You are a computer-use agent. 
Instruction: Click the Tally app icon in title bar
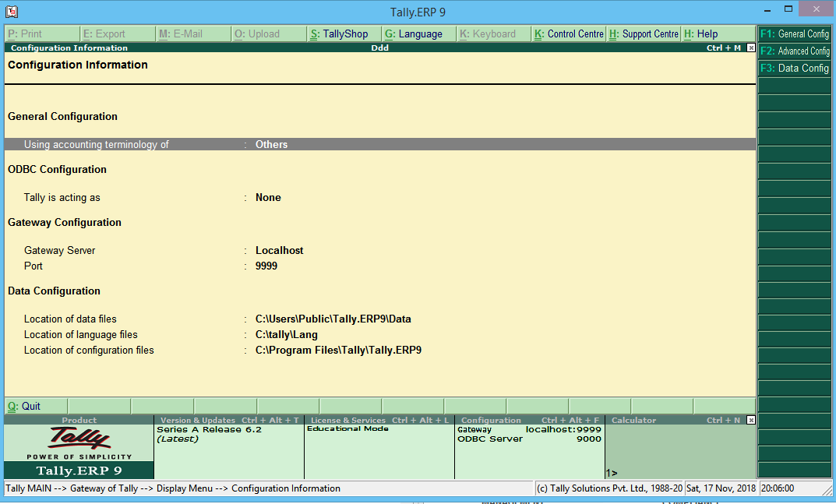11,12
